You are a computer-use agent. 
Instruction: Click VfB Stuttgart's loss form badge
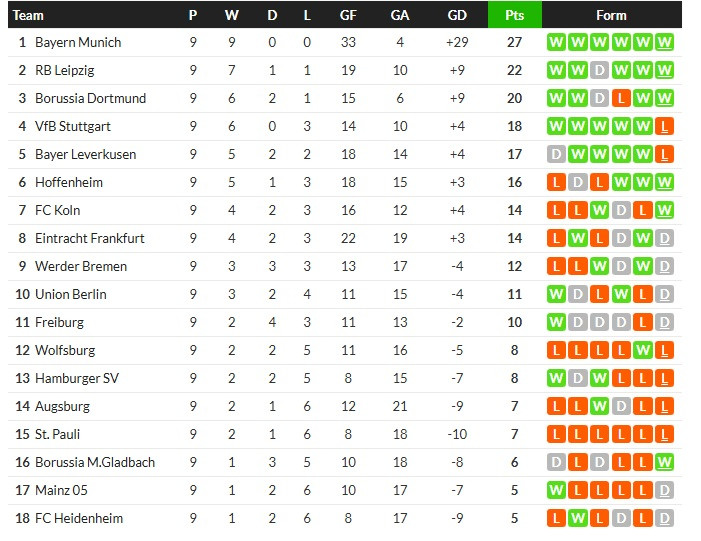point(665,126)
